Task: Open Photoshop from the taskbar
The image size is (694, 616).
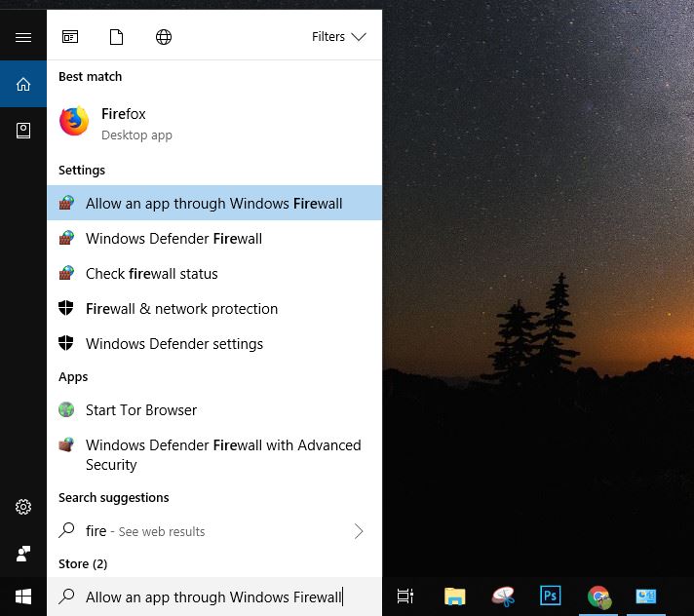Action: [x=550, y=596]
